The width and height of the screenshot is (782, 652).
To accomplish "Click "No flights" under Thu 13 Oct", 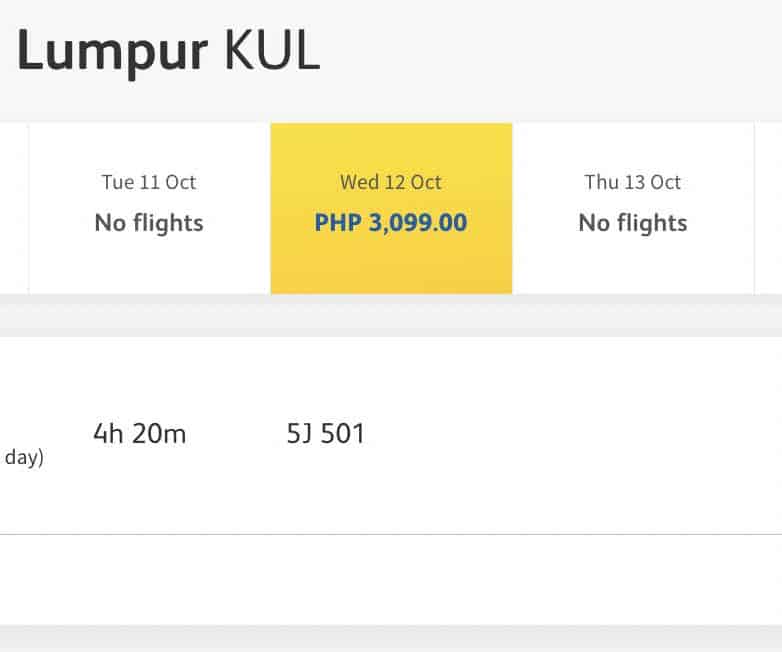I will point(633,222).
